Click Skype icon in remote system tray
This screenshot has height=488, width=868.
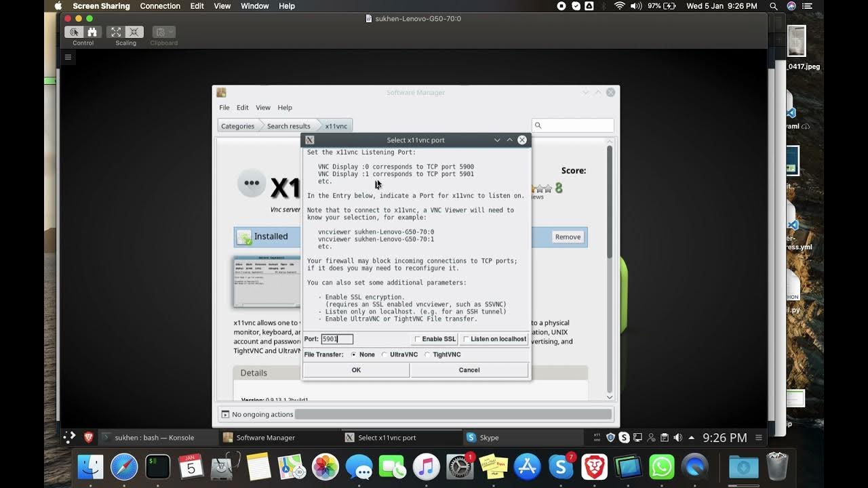[x=624, y=437]
